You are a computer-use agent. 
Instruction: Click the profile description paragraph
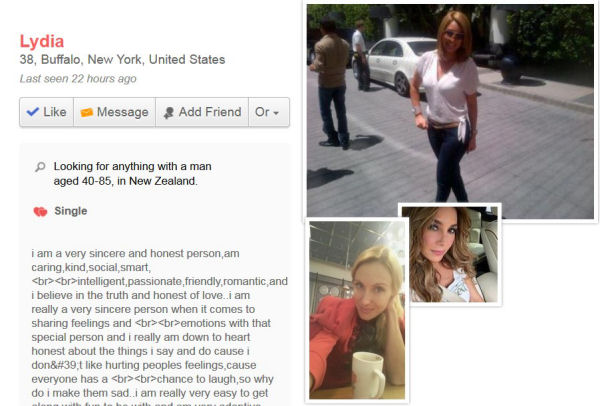(159, 327)
